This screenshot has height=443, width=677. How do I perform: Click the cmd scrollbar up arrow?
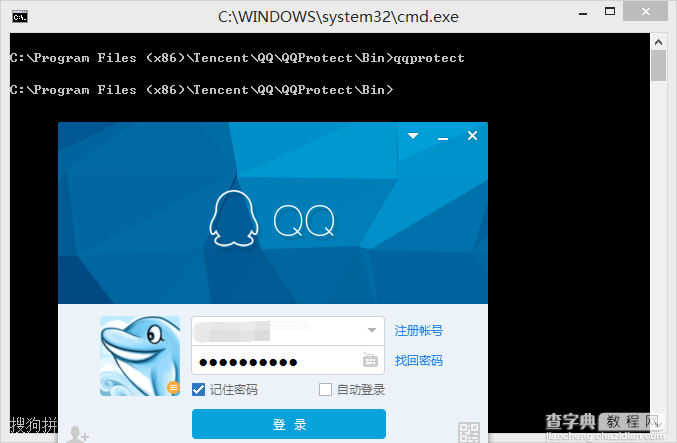(x=658, y=42)
